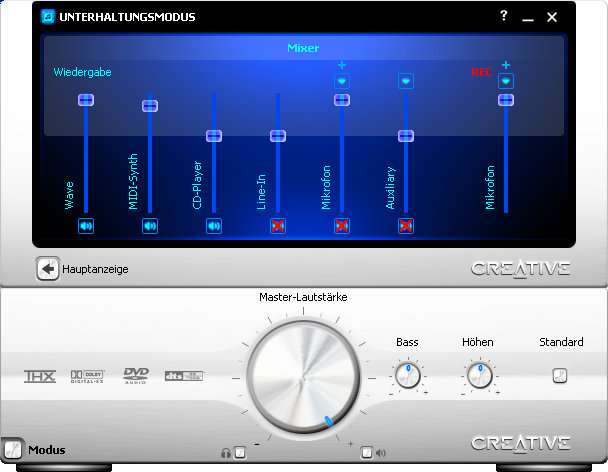The height and width of the screenshot is (472, 608).
Task: Toggle the headphones output checkbox
Action: point(240,453)
